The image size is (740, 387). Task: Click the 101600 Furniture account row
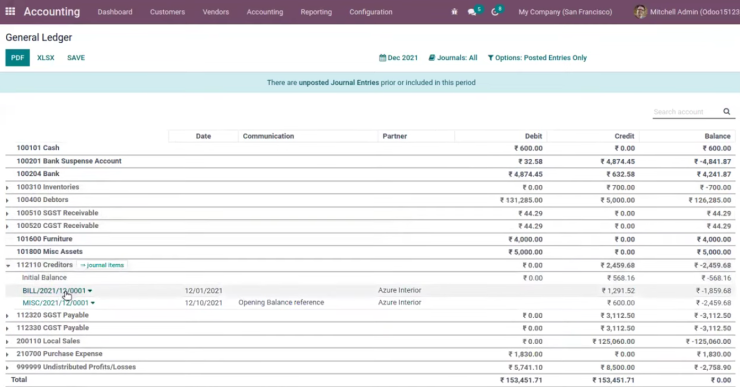[x=370, y=239]
